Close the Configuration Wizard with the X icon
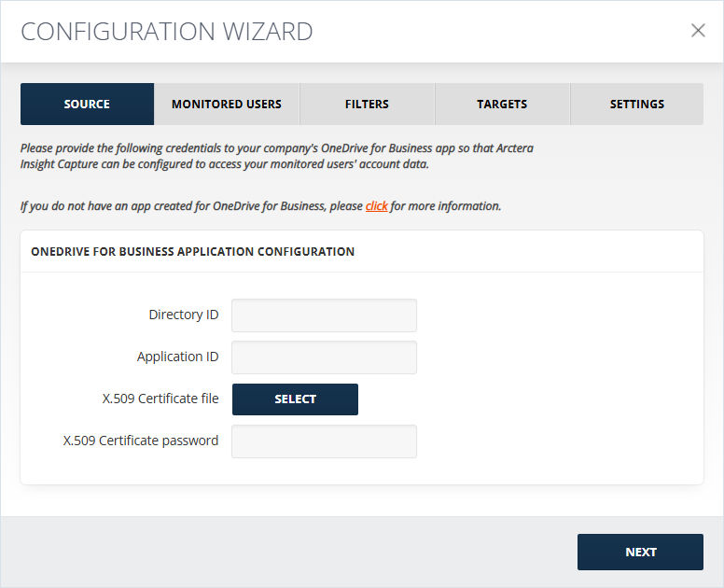 coord(698,31)
